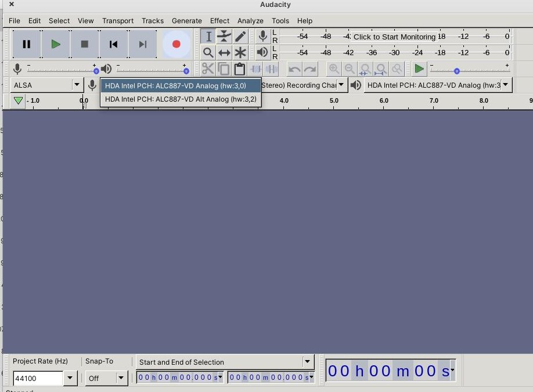Open audio position time format arrow
Image resolution: width=533 pixels, height=392 pixels.
tap(452, 370)
